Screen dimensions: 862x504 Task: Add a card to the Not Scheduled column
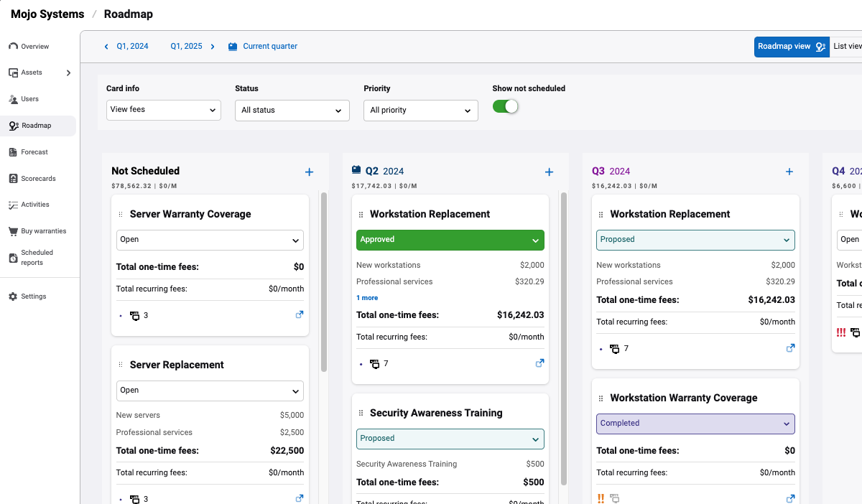click(309, 172)
